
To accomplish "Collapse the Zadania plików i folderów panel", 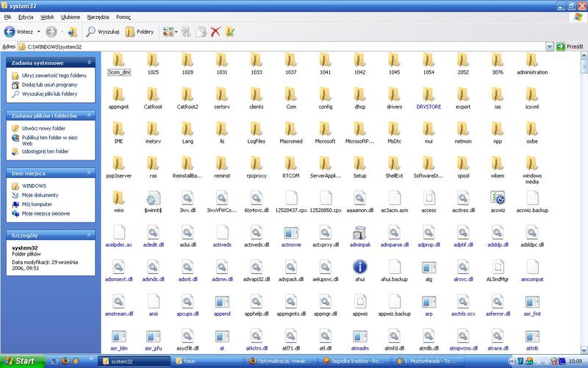I will (x=89, y=116).
